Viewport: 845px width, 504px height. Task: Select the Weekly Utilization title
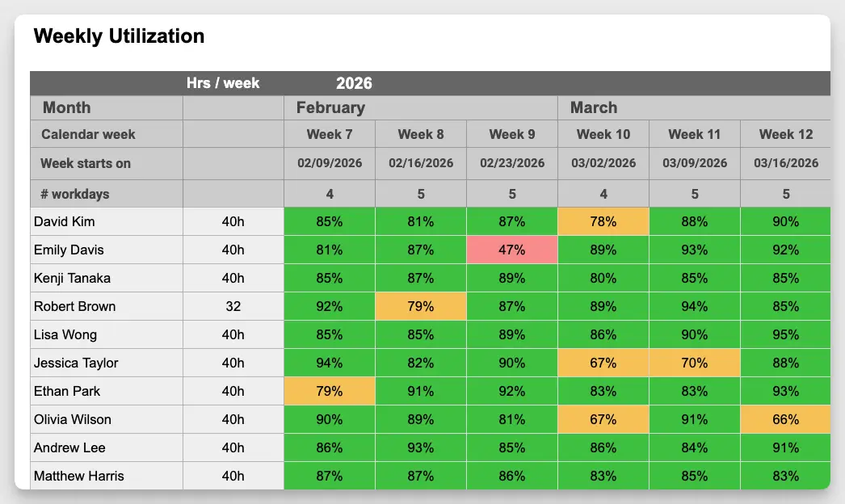tap(119, 36)
